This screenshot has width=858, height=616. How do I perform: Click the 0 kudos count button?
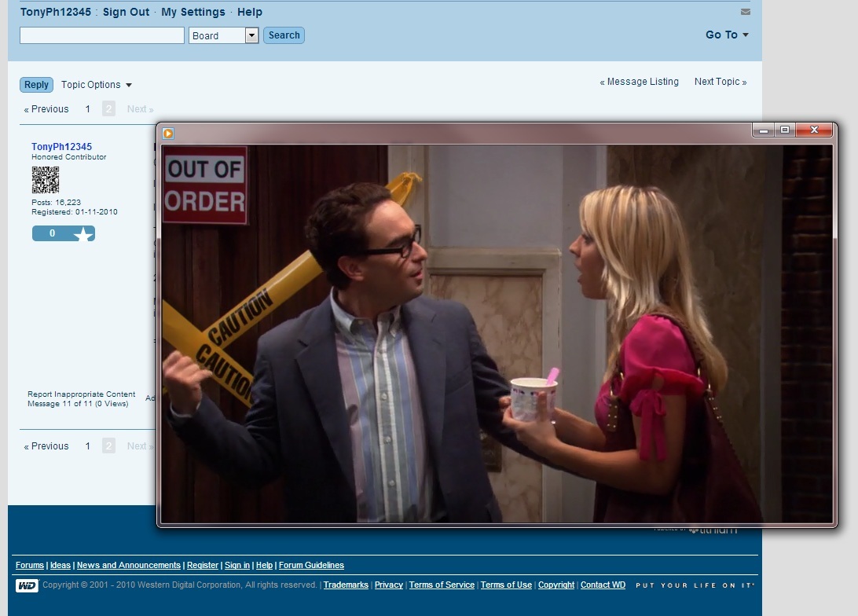[x=53, y=233]
